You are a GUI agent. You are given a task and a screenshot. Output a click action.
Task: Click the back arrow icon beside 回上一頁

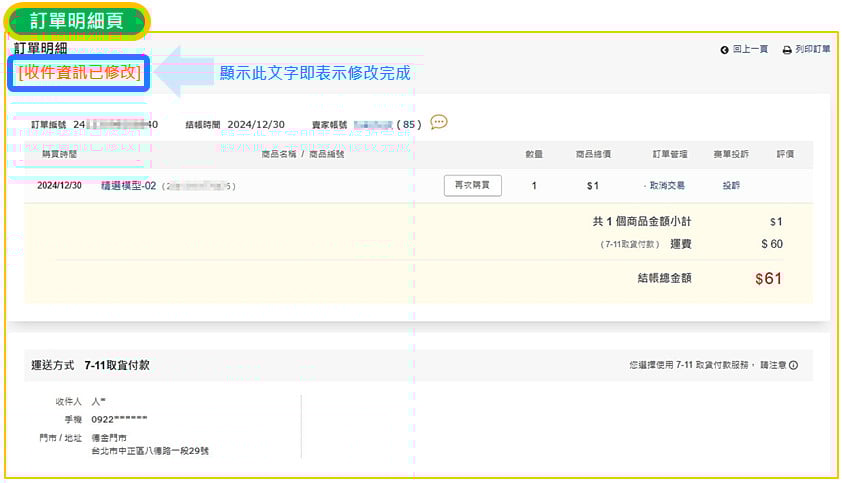tap(724, 49)
